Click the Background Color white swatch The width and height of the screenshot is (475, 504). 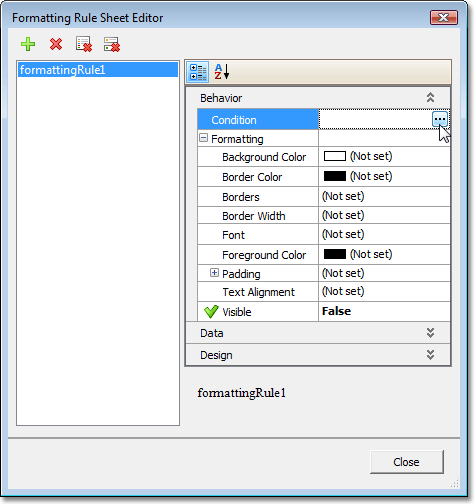(x=335, y=156)
